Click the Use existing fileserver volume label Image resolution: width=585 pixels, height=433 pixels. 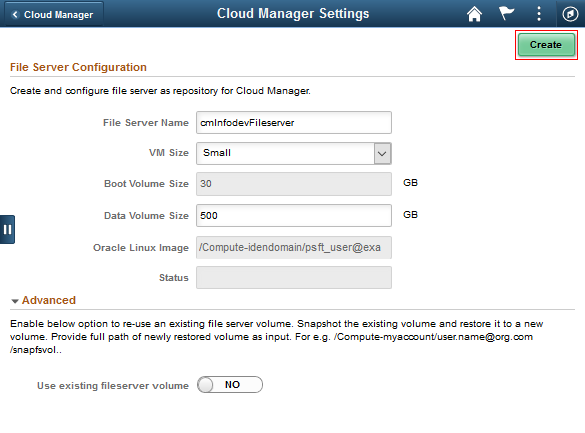point(113,386)
